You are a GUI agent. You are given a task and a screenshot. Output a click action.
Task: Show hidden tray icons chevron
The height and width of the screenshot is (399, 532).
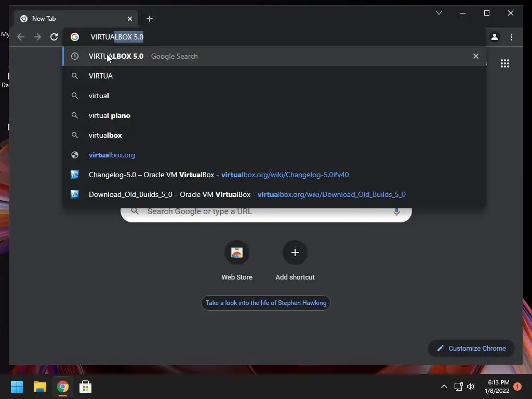pyautogui.click(x=444, y=387)
